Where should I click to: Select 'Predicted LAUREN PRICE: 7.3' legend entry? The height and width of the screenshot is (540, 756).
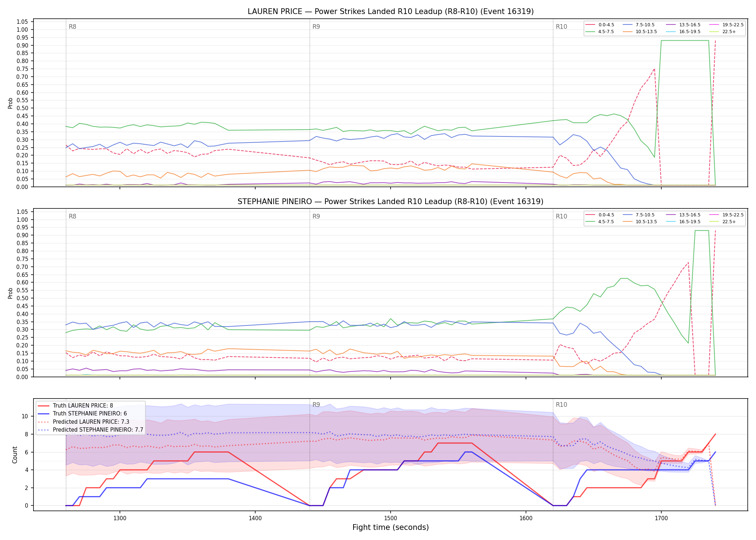click(84, 422)
